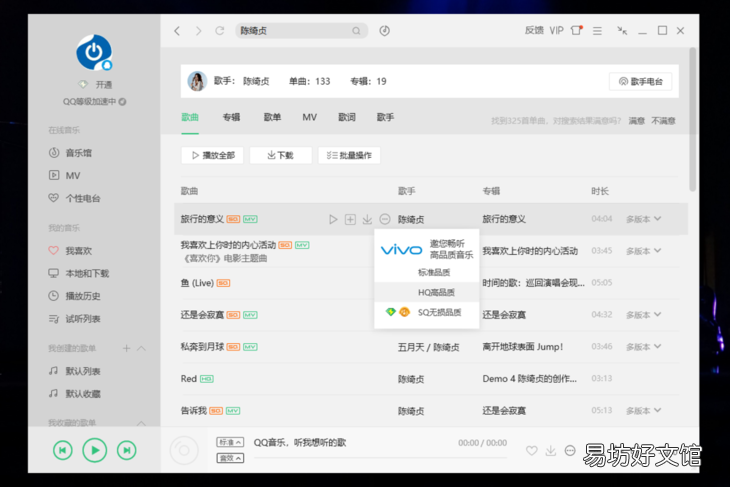Like current song with heart icon

click(532, 451)
